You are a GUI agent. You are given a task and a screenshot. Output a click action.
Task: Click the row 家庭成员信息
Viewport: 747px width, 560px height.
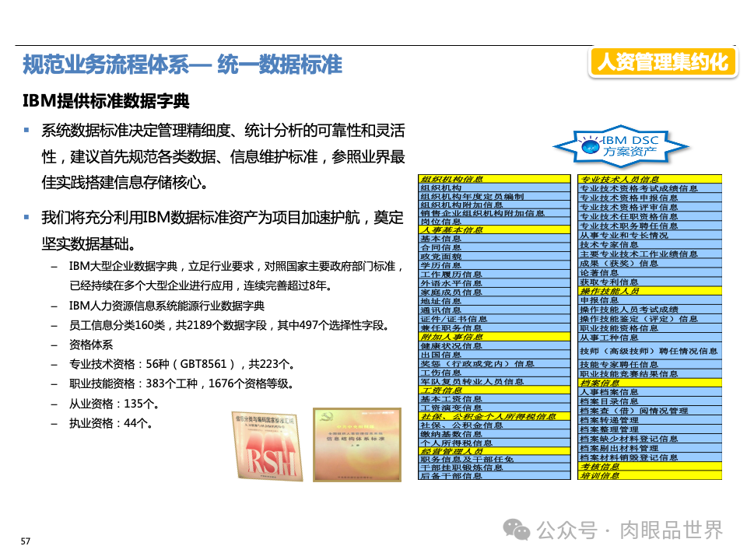[494, 292]
